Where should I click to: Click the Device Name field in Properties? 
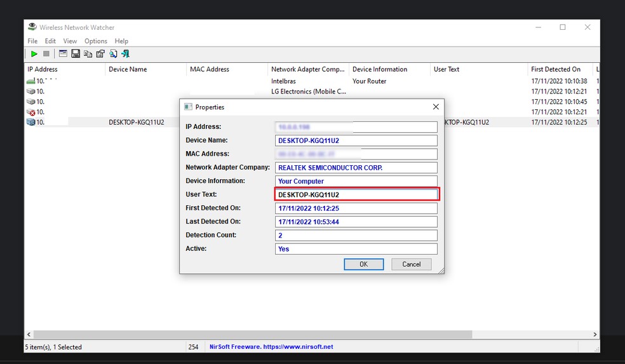coord(356,140)
